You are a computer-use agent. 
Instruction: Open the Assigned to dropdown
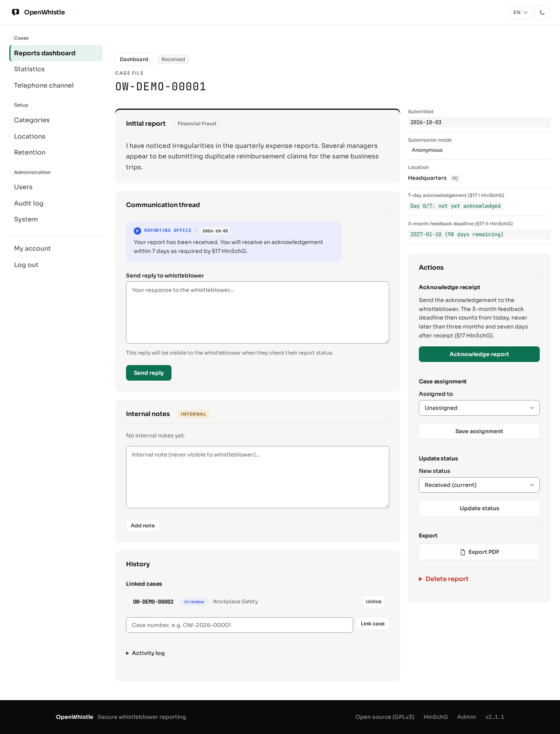(479, 408)
